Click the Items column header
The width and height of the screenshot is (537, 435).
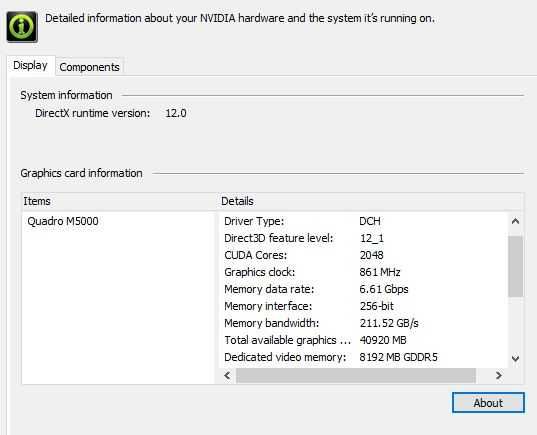[x=120, y=201]
